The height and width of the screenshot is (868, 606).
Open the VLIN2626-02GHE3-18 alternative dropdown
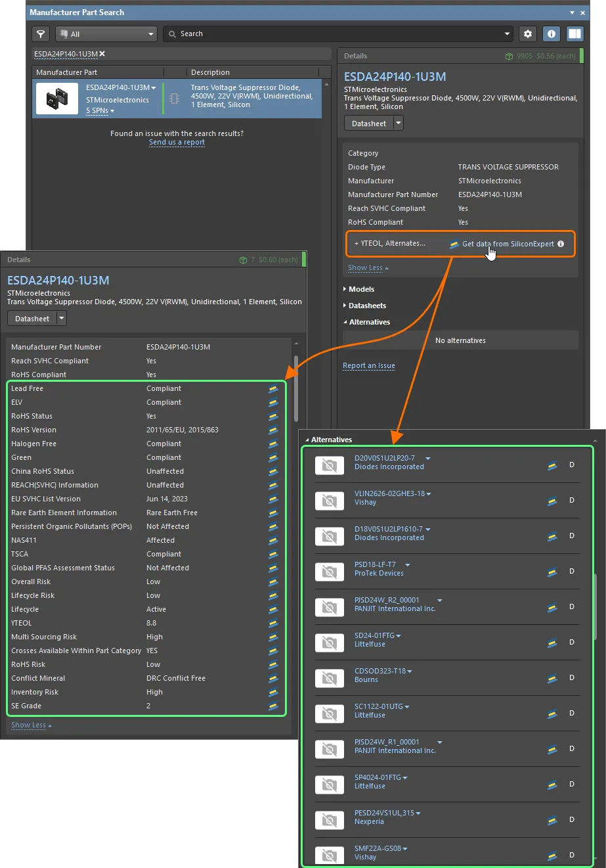click(x=429, y=493)
